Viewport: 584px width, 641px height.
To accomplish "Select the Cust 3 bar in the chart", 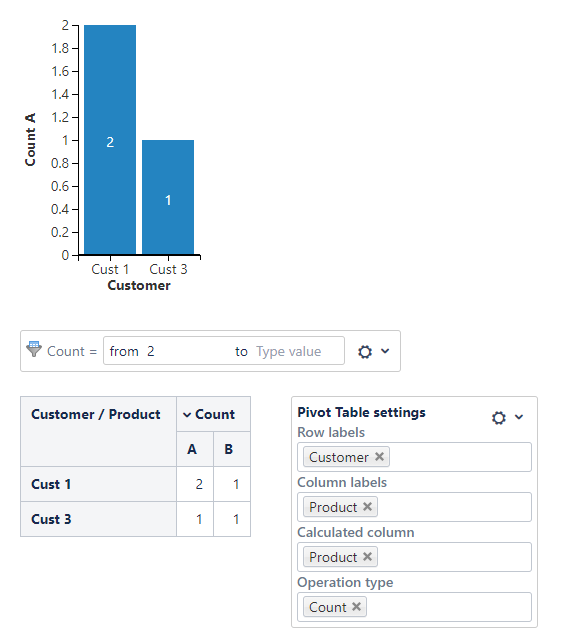I will (168, 197).
